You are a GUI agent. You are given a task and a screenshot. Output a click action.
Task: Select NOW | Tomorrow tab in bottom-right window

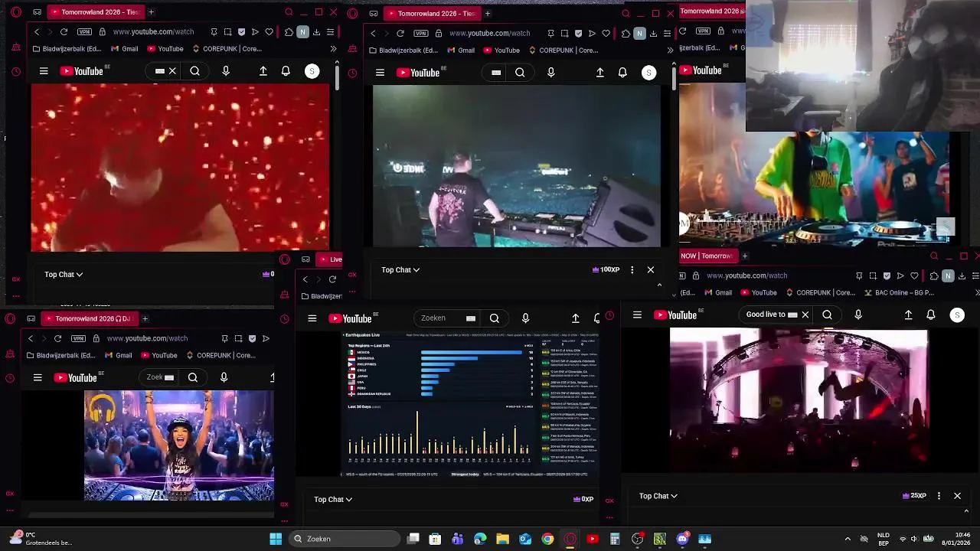point(707,256)
